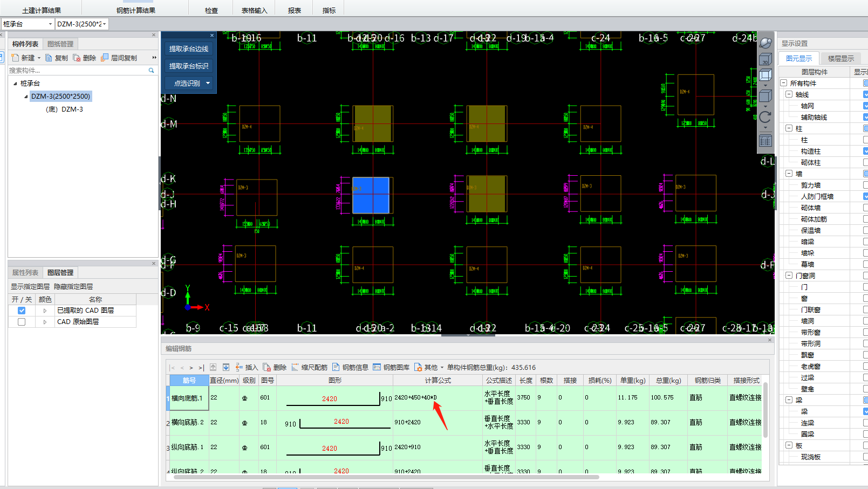Click the 层间复制 inter-floor copy icon

[105, 58]
